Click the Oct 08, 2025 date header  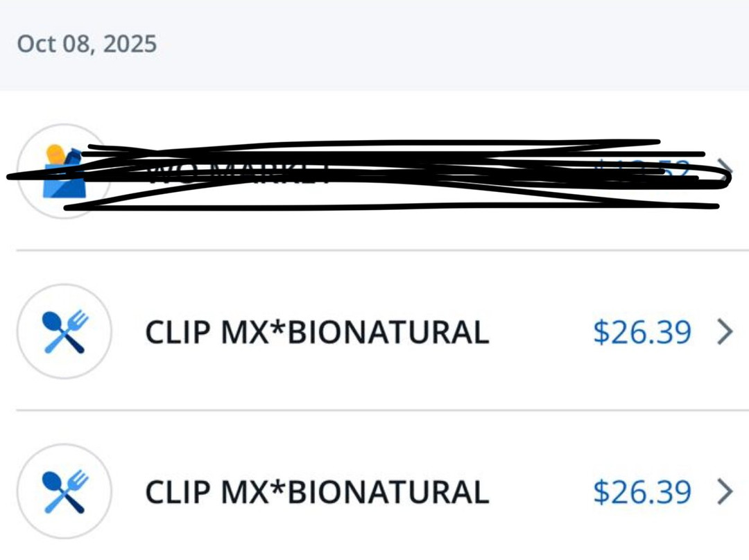(x=87, y=44)
